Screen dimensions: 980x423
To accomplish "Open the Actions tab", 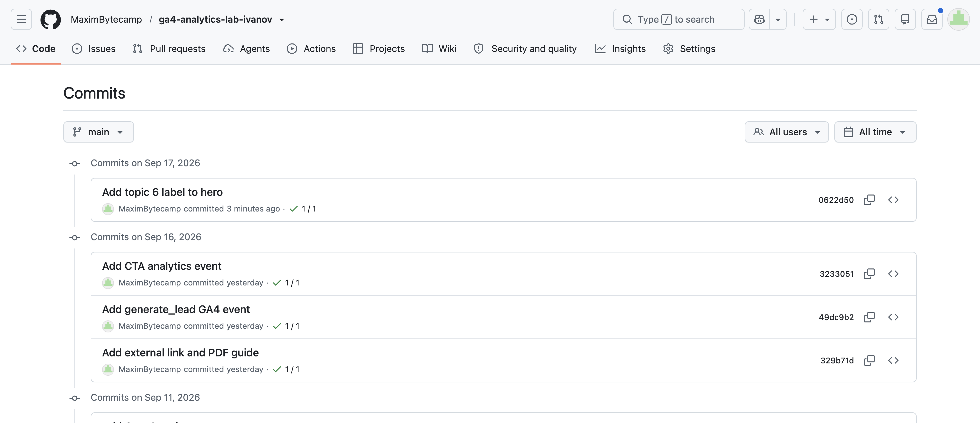I will (311, 49).
